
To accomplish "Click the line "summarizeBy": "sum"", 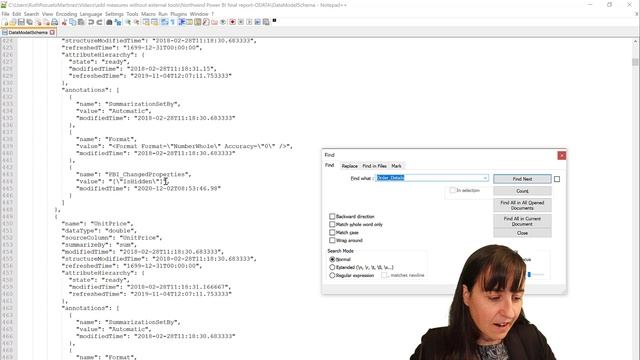I will [98, 245].
